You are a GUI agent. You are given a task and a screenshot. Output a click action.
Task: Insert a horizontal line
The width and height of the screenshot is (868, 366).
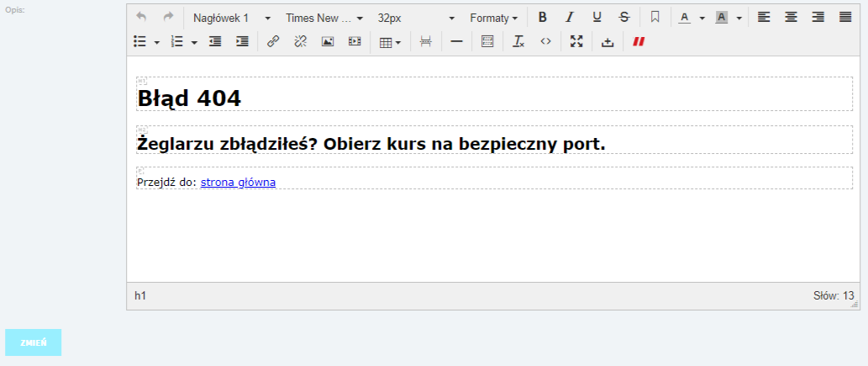(457, 41)
